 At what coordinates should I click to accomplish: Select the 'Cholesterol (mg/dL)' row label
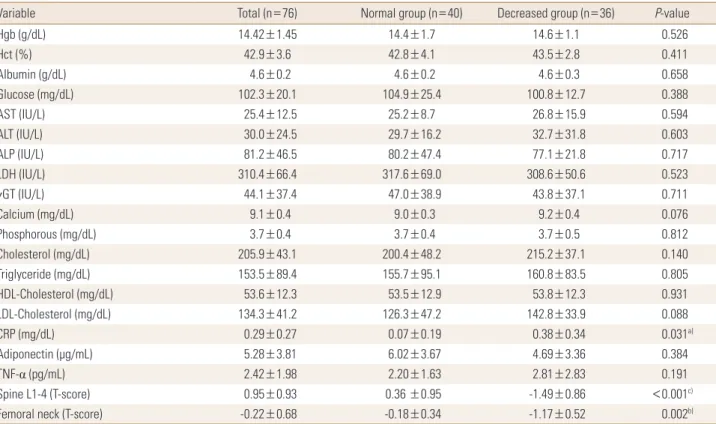click(45, 254)
